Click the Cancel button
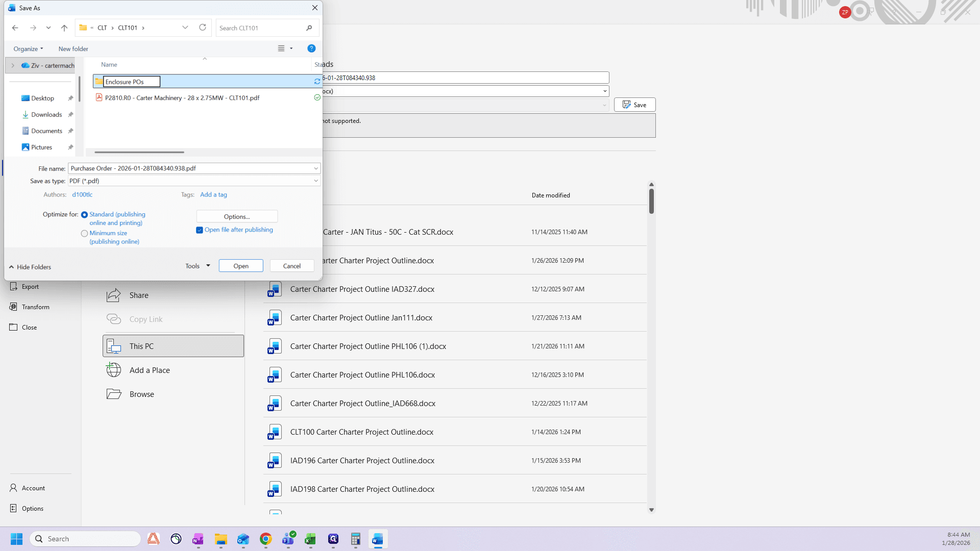Screen dimensions: 980x551 click(292, 266)
